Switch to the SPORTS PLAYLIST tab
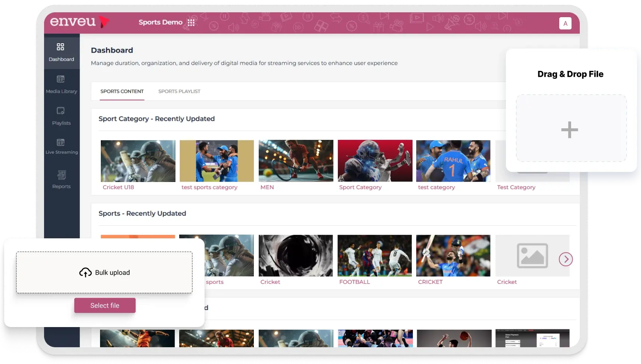The height and width of the screenshot is (364, 641). pos(179,91)
